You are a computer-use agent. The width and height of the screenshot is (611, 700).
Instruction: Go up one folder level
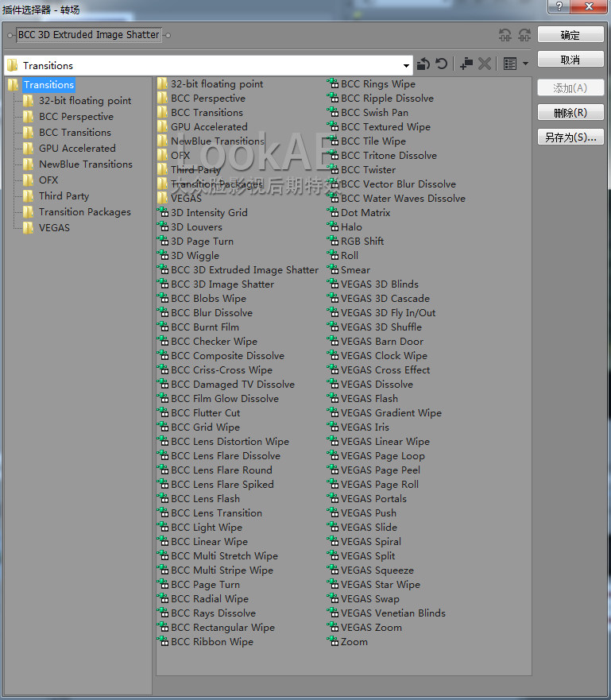coord(423,64)
